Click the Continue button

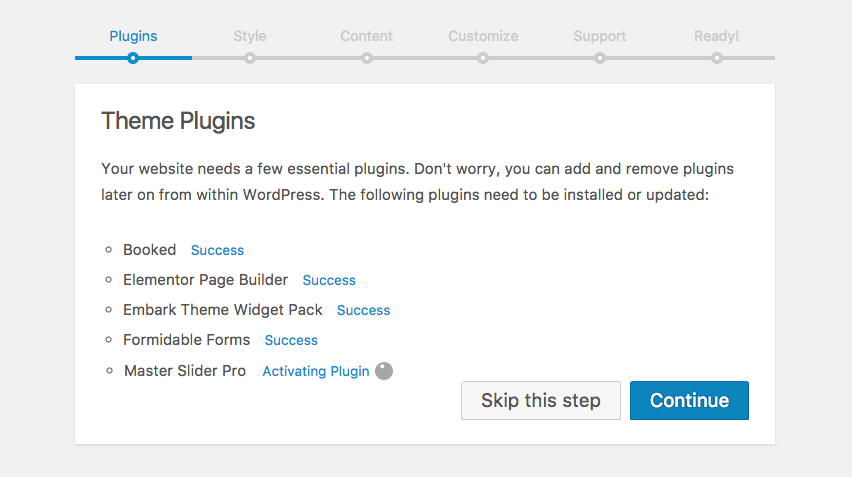(689, 401)
